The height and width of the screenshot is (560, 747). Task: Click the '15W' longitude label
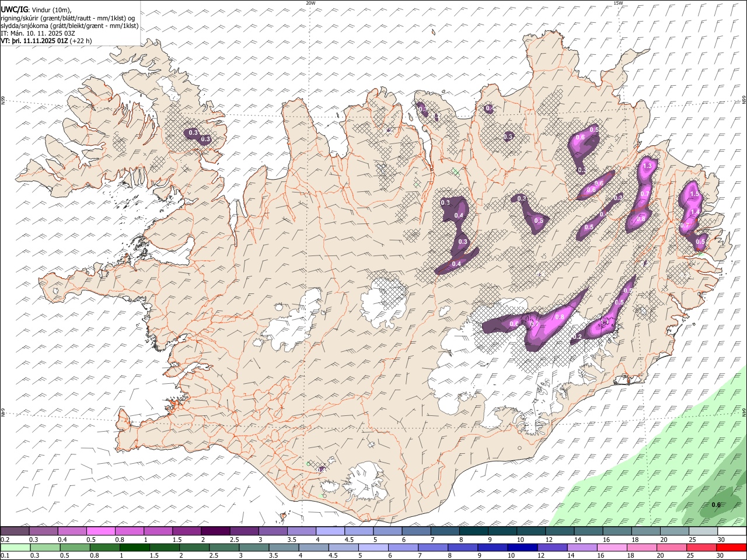coord(618,3)
